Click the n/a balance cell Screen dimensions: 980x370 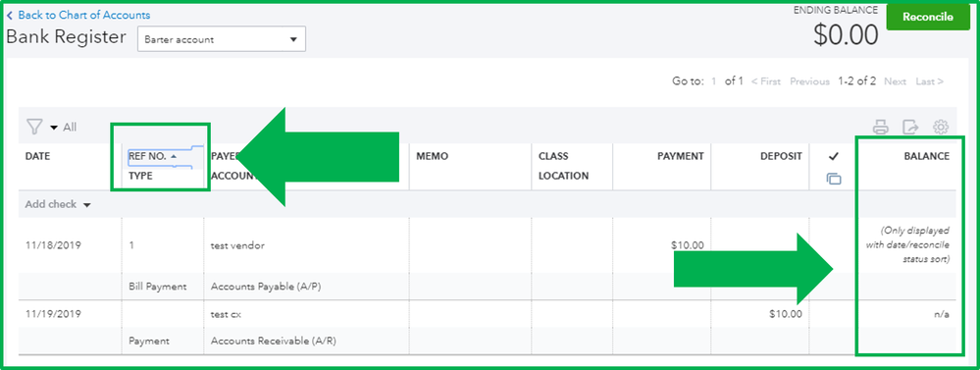click(x=941, y=314)
